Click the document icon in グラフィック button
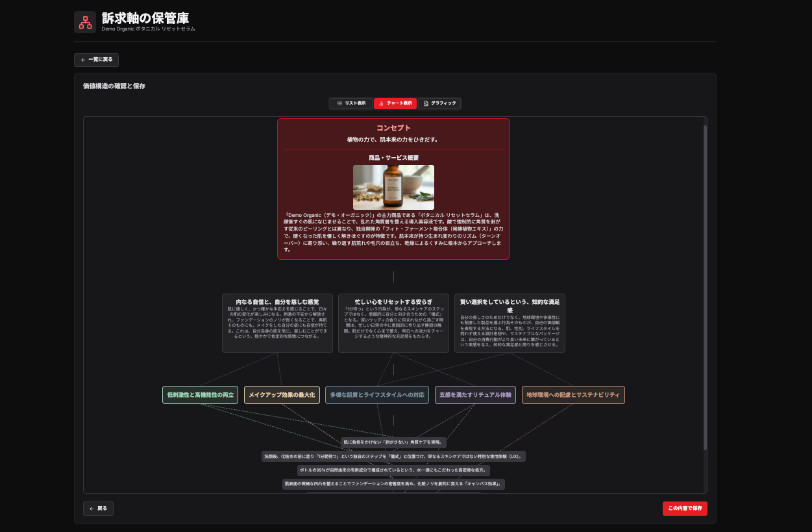Screen dimensions: 812x532 coord(426,103)
